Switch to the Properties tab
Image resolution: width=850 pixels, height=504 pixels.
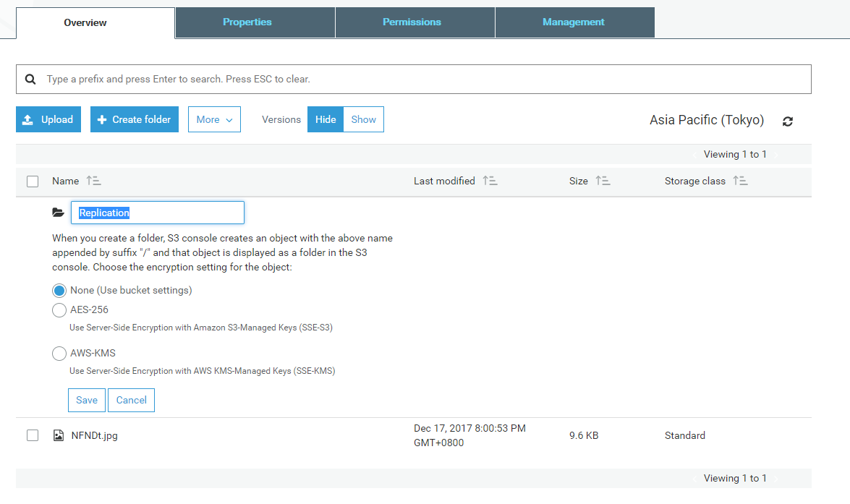[x=247, y=22]
